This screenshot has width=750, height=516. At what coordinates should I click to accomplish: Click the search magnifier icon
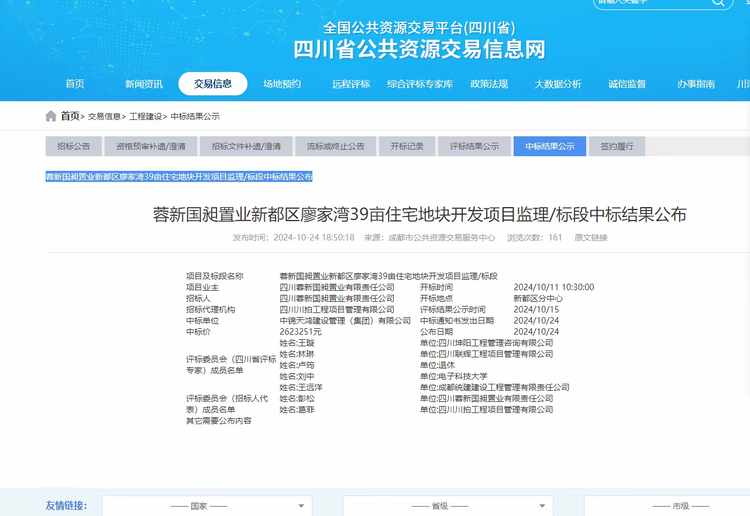(x=720, y=4)
